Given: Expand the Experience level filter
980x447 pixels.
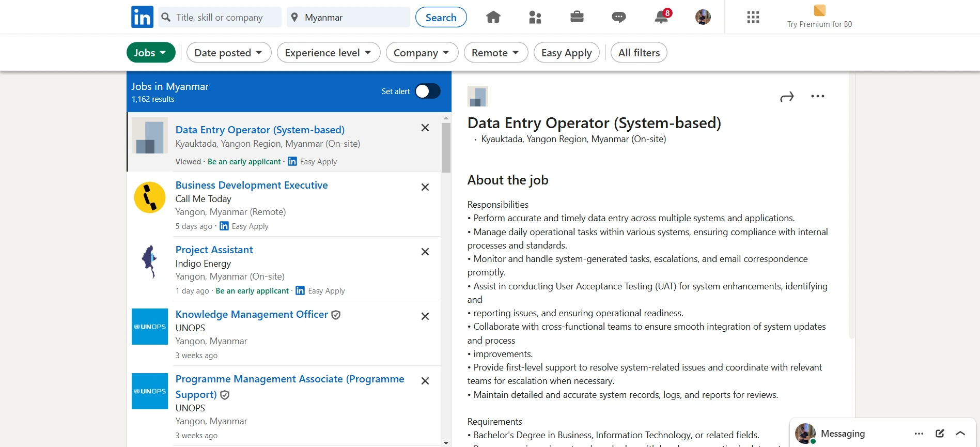Looking at the screenshot, I should pyautogui.click(x=329, y=53).
